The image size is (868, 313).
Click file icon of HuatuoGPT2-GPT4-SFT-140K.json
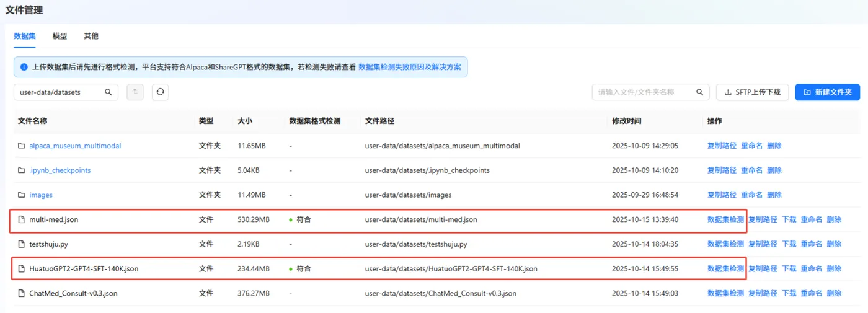pos(21,269)
